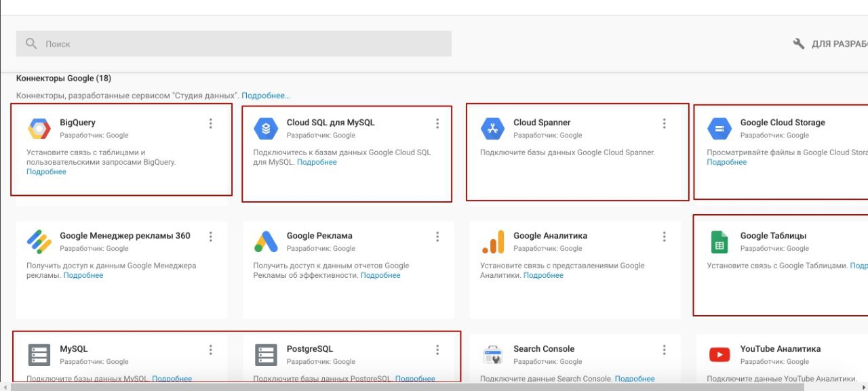Open the Подробнее link in BigQuery card
Image resolution: width=868 pixels, height=391 pixels.
point(46,171)
